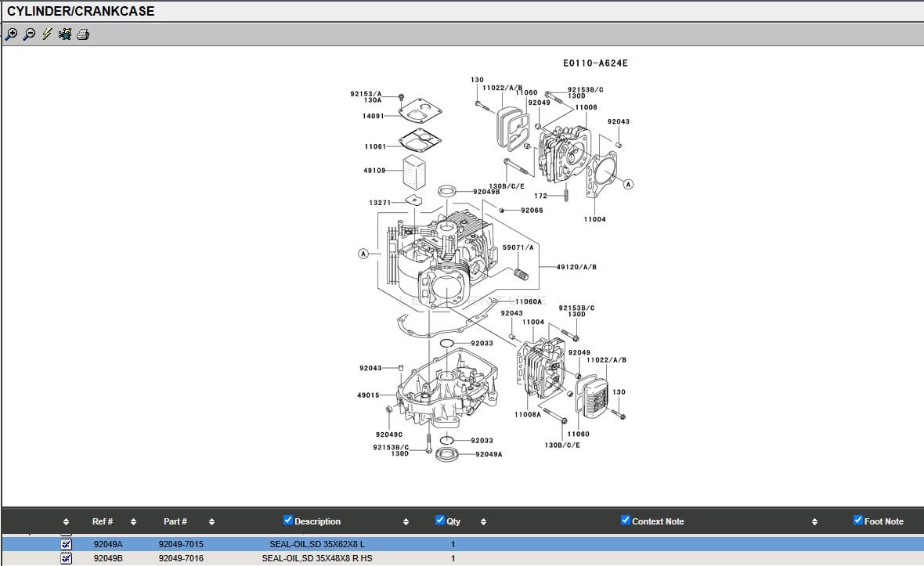Click the 49015 callout in the diagram
The image size is (924, 566).
point(368,395)
